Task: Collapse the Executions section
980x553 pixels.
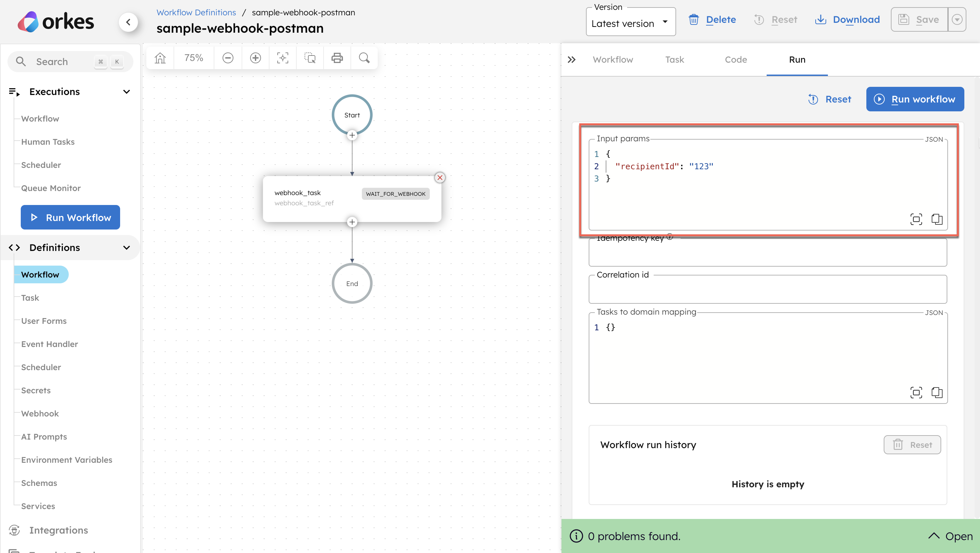Action: tap(126, 92)
